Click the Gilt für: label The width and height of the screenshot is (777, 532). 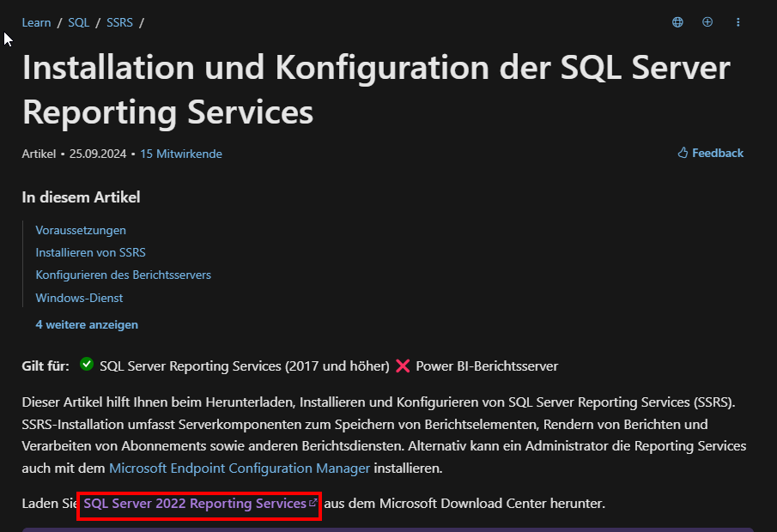click(46, 366)
